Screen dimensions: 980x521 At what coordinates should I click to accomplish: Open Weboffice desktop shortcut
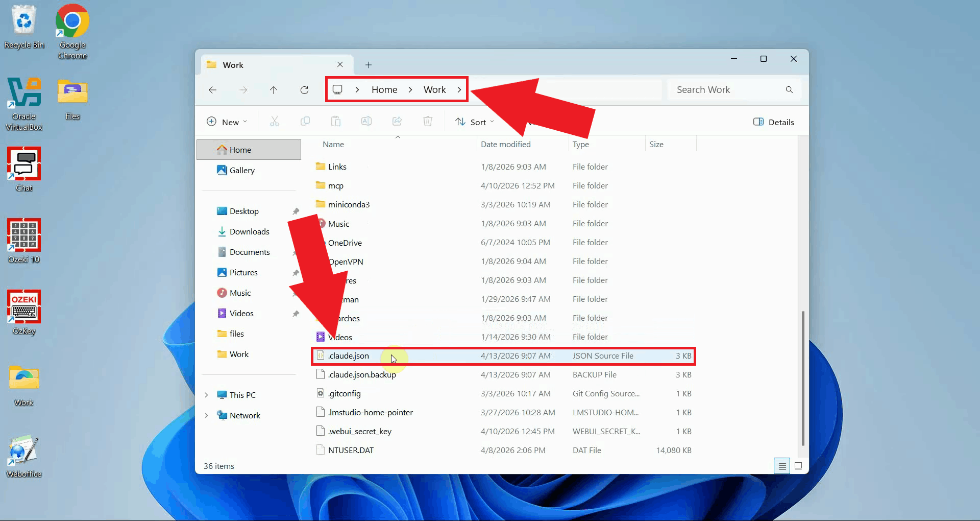(x=24, y=456)
